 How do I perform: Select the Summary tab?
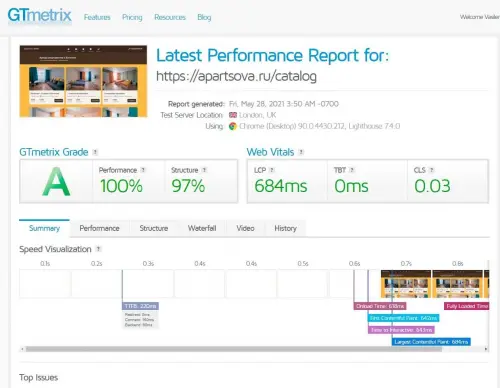coord(44,228)
